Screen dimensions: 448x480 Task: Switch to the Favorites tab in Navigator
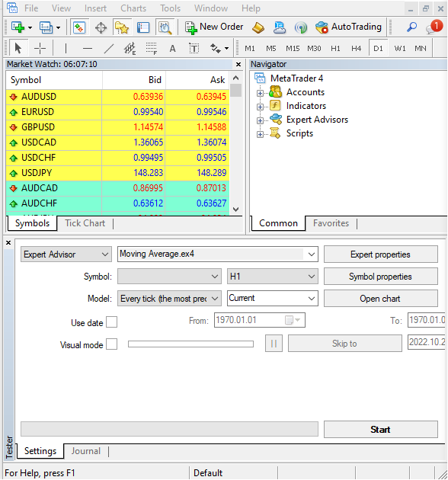(x=331, y=223)
